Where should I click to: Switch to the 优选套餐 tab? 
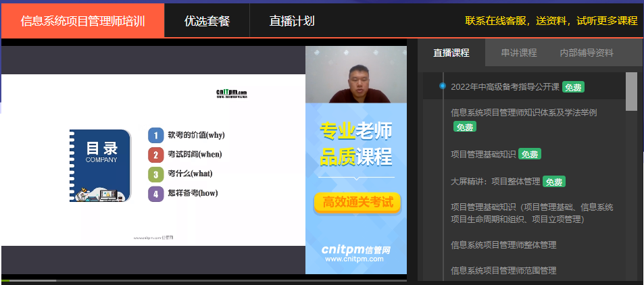pyautogui.click(x=207, y=21)
